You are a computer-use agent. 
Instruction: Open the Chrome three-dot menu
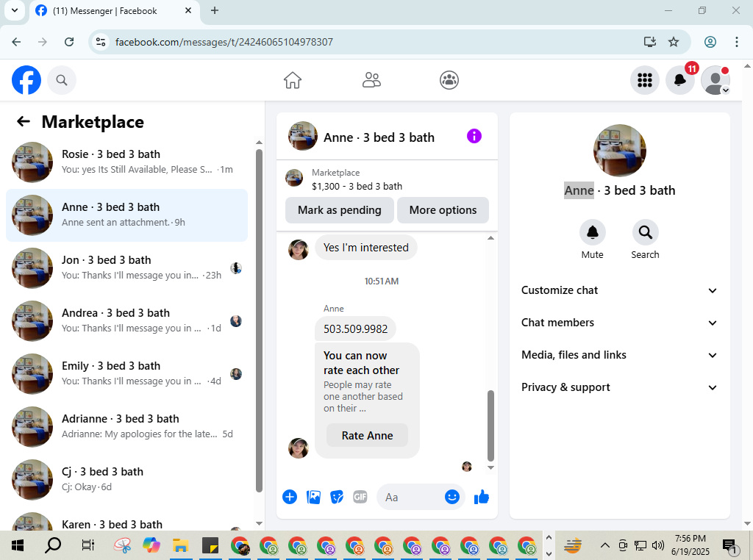736,42
